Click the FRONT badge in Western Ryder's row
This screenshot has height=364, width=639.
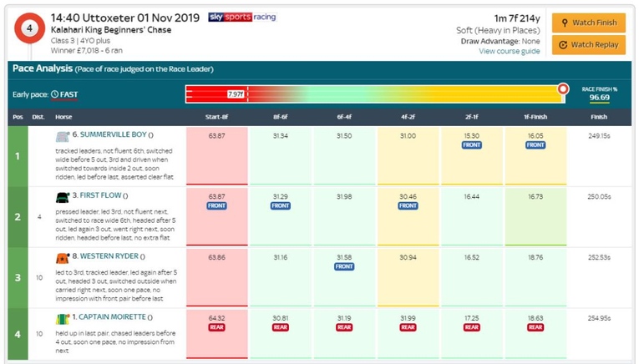pyautogui.click(x=343, y=267)
